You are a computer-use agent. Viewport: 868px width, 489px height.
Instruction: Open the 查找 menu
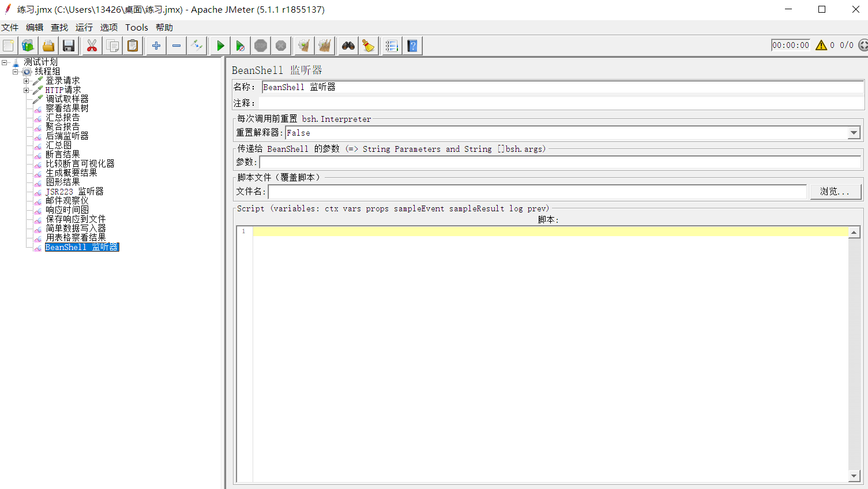(x=59, y=27)
